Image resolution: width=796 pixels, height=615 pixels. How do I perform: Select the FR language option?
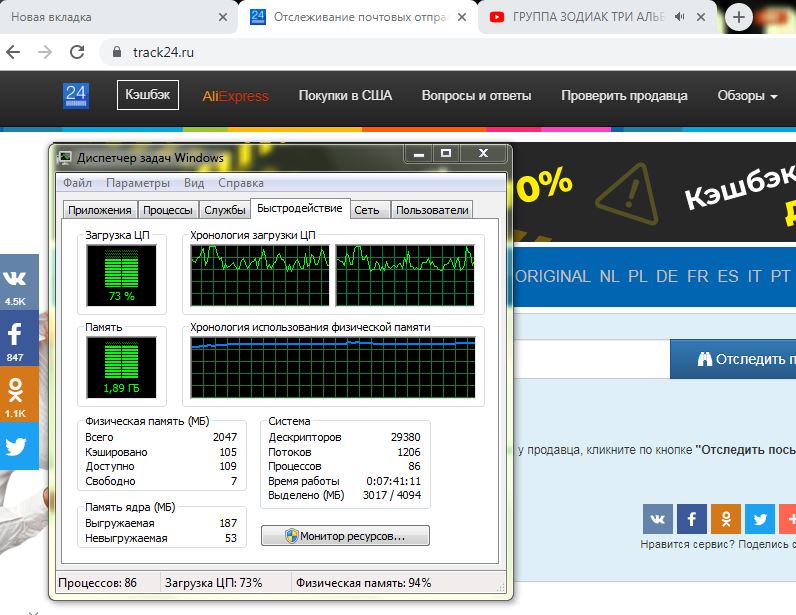(698, 276)
